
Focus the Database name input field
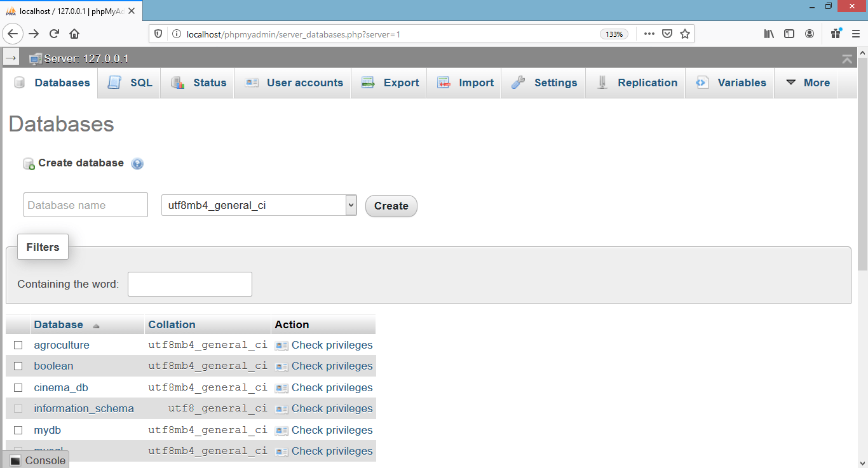pyautogui.click(x=86, y=205)
